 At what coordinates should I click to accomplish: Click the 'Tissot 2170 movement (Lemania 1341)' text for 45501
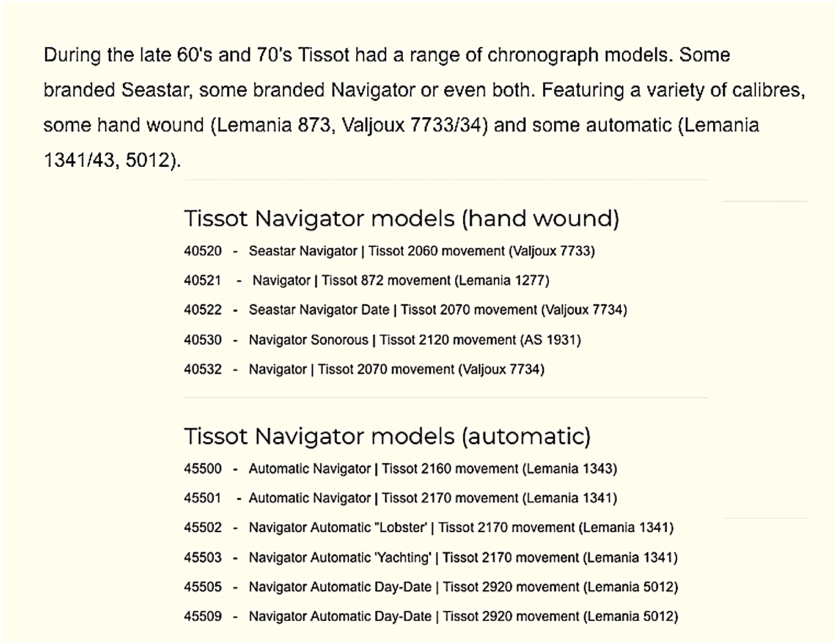tap(499, 498)
